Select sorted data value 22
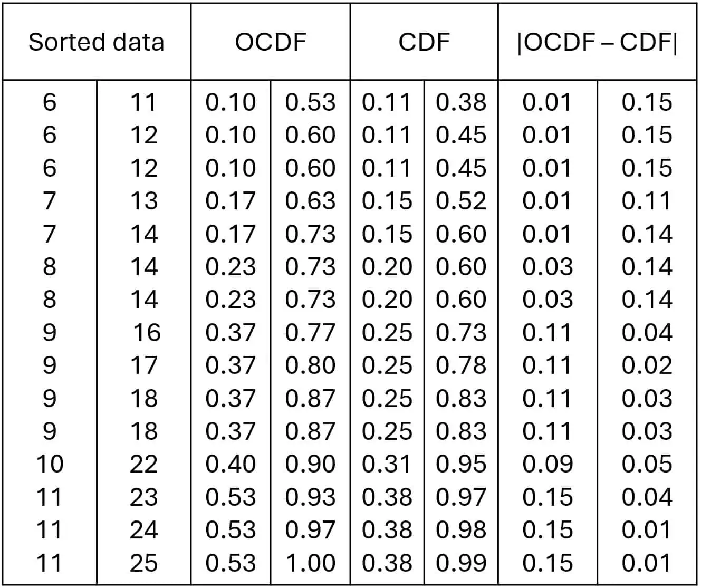The height and width of the screenshot is (588, 701). click(x=143, y=464)
